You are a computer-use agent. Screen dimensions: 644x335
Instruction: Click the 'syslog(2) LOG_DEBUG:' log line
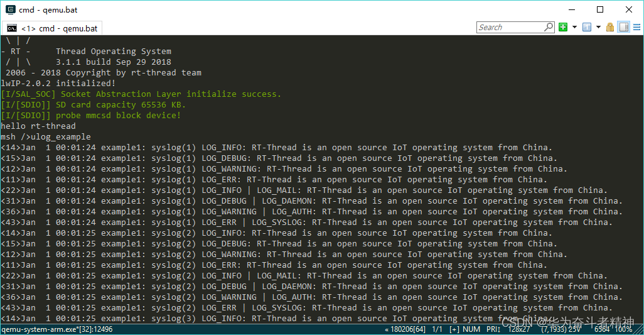279,244
